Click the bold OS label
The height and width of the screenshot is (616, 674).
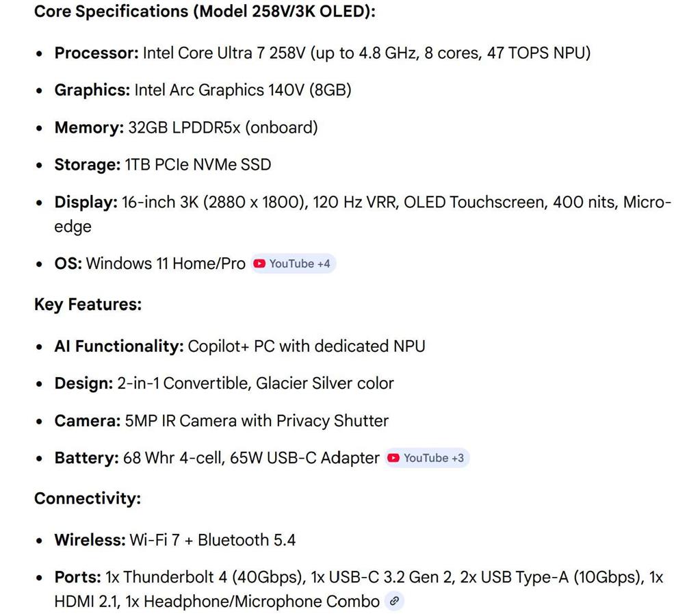pyautogui.click(x=68, y=264)
